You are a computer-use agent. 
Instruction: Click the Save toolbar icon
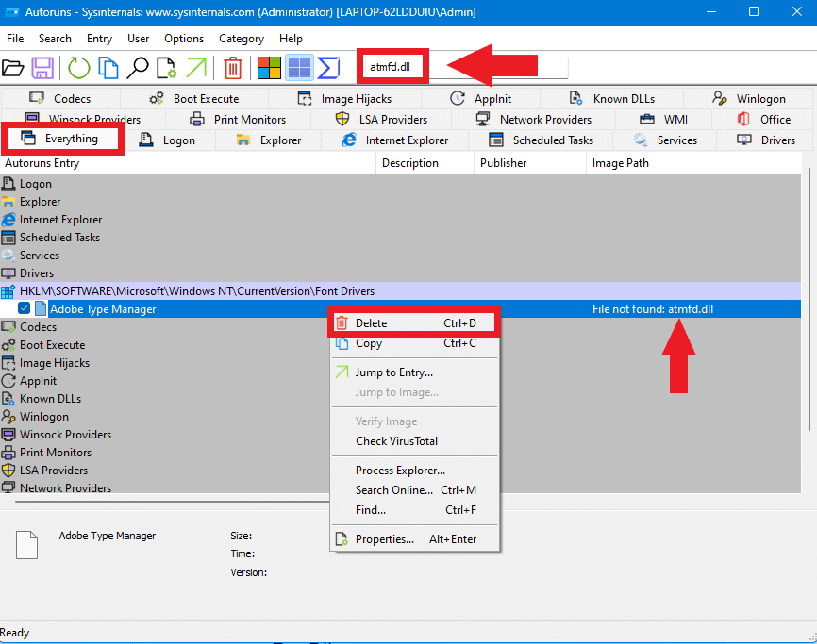pyautogui.click(x=42, y=68)
